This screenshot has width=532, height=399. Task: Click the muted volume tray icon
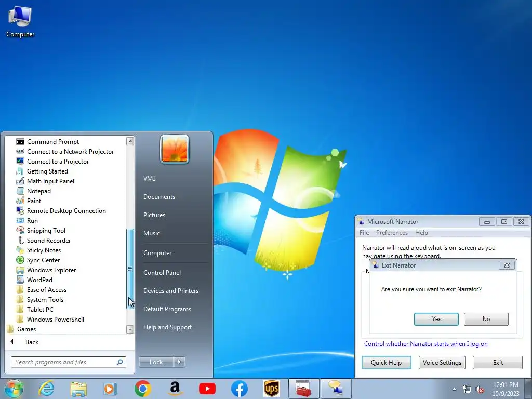[x=480, y=390]
